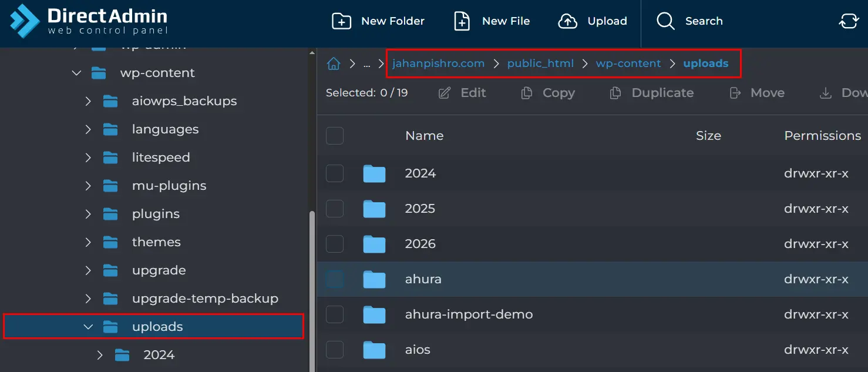Click the Search magnifier icon
Image resolution: width=868 pixels, height=372 pixels.
(x=665, y=21)
